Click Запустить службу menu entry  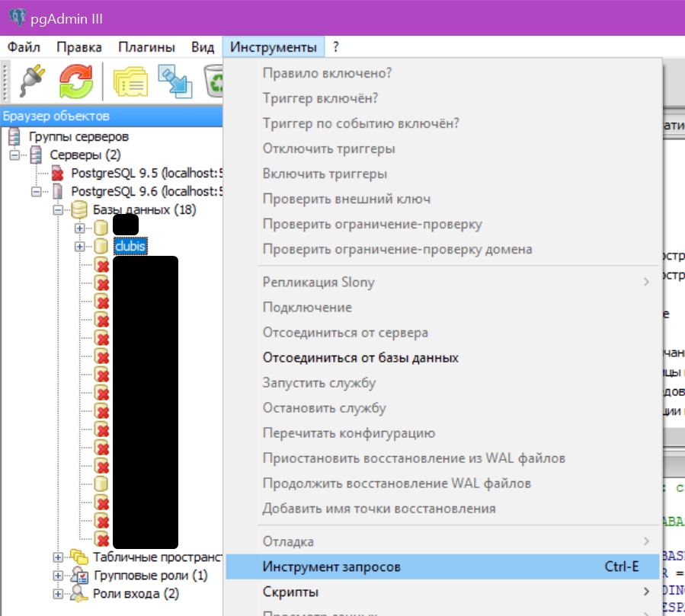(x=442, y=383)
